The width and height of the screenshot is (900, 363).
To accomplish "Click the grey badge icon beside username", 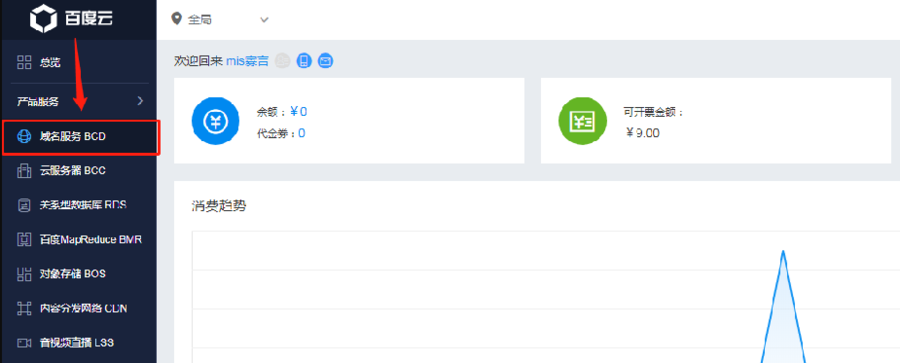I will [x=282, y=60].
